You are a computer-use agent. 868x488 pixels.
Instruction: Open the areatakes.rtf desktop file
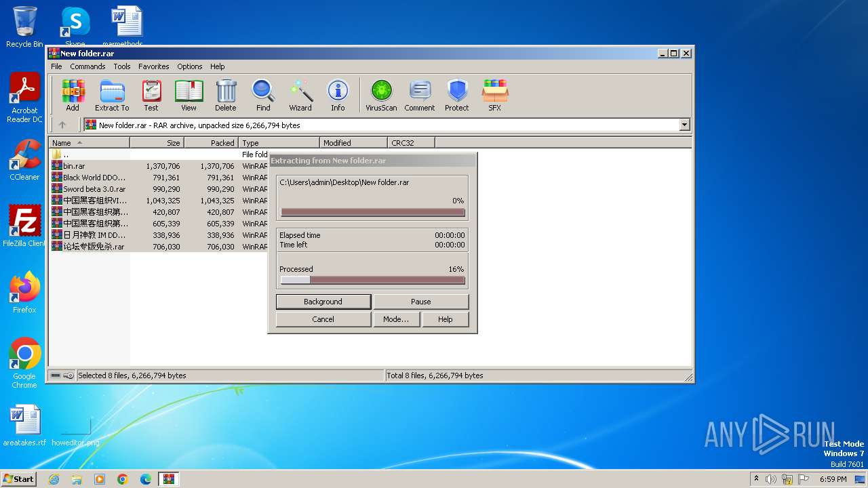[x=24, y=426]
